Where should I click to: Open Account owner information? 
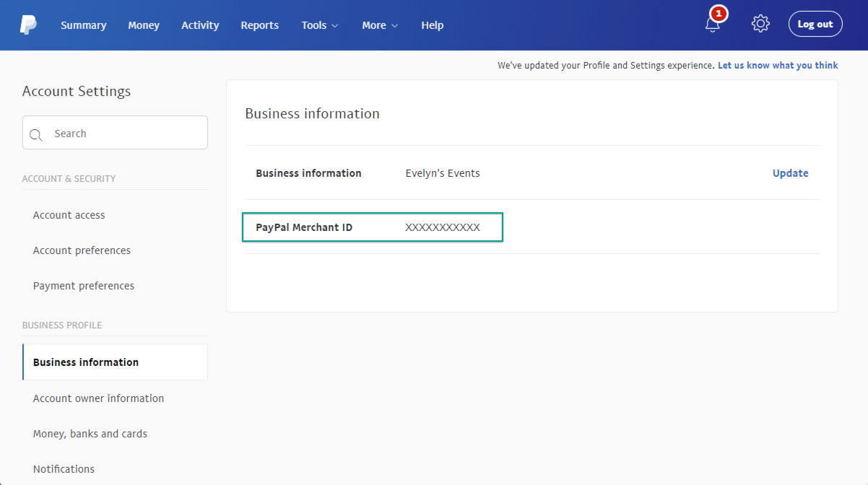pos(98,398)
